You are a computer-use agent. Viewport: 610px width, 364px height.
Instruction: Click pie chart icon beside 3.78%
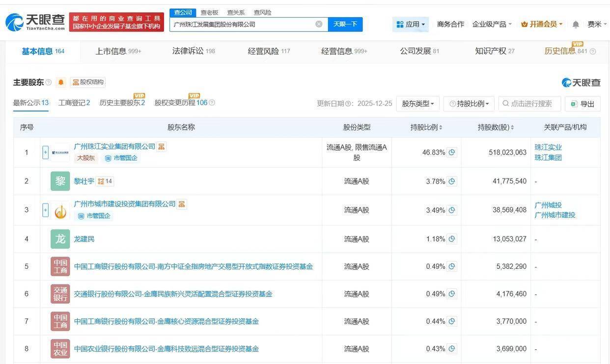point(452,181)
